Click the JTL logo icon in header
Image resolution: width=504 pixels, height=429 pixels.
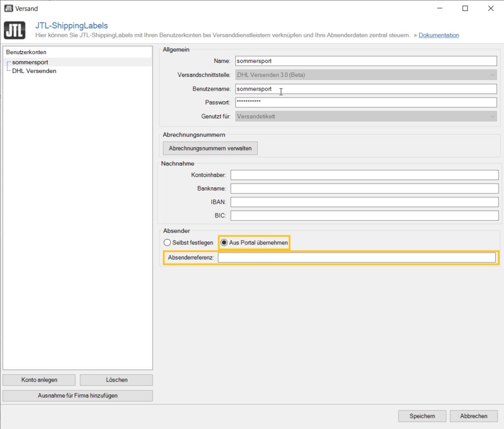coord(15,30)
